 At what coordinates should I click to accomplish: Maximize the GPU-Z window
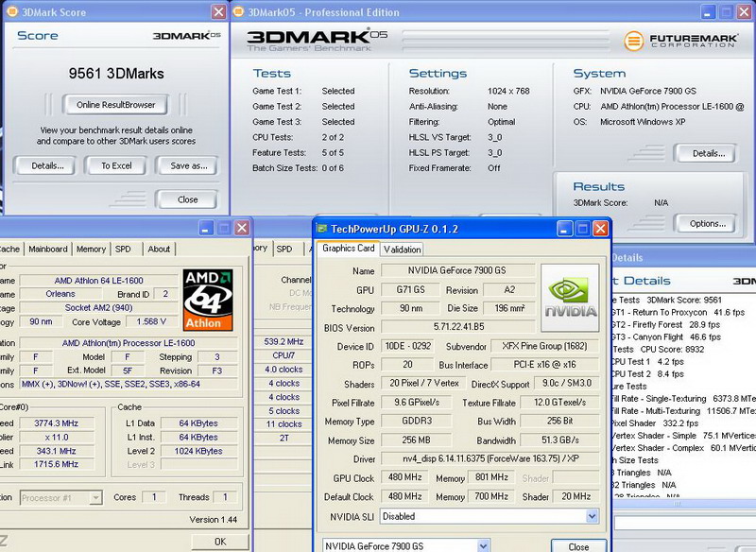click(x=582, y=229)
